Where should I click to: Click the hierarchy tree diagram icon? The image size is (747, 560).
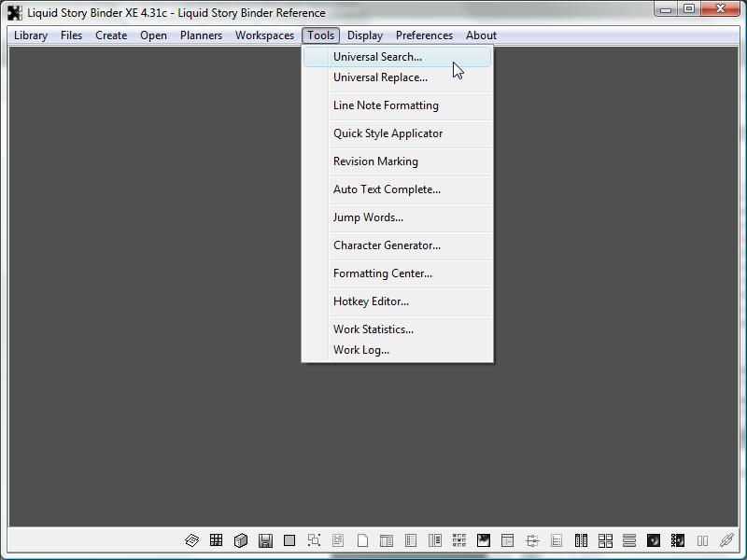pyautogui.click(x=532, y=540)
